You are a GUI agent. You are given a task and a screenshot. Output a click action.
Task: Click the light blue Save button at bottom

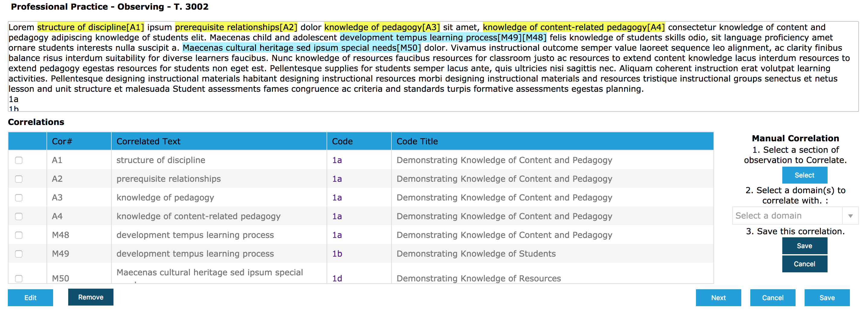[827, 298]
